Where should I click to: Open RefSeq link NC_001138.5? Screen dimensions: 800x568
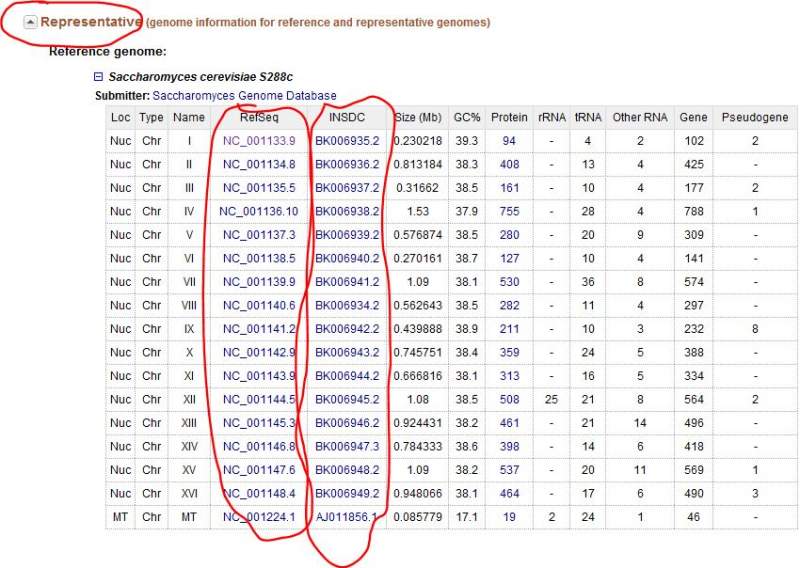(x=259, y=258)
